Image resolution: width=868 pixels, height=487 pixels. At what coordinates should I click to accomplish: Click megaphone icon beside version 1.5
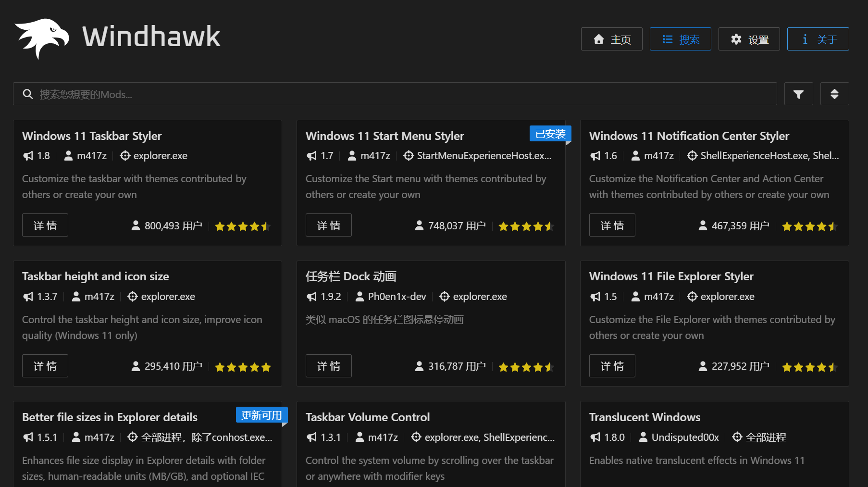[595, 297]
